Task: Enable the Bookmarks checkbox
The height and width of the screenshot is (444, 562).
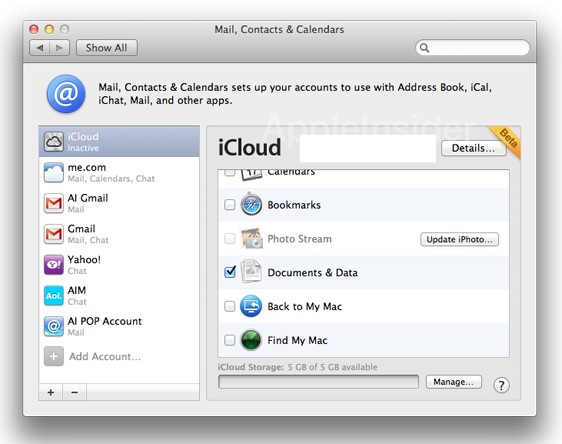Action: 229,205
